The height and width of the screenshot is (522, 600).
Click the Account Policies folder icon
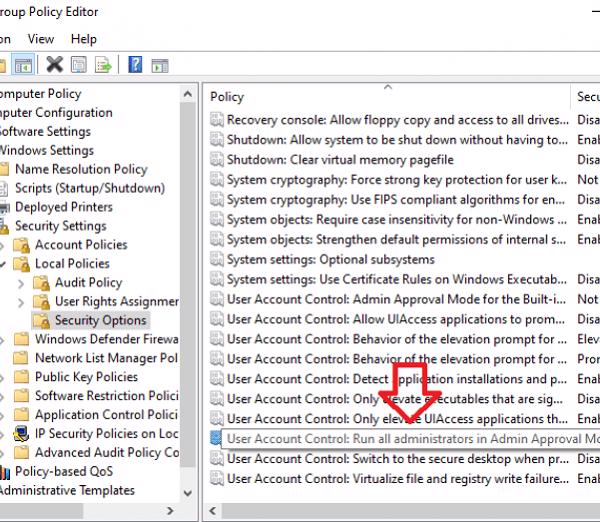point(21,245)
